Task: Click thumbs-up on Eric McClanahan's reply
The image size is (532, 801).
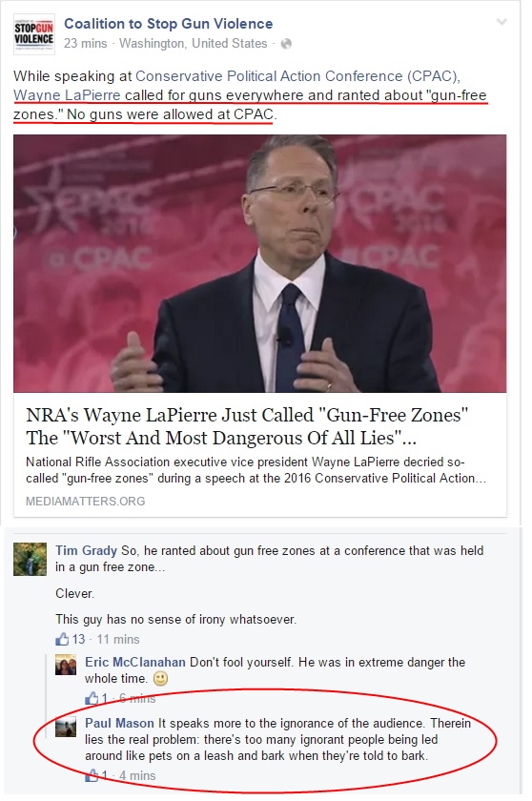Action: point(92,698)
